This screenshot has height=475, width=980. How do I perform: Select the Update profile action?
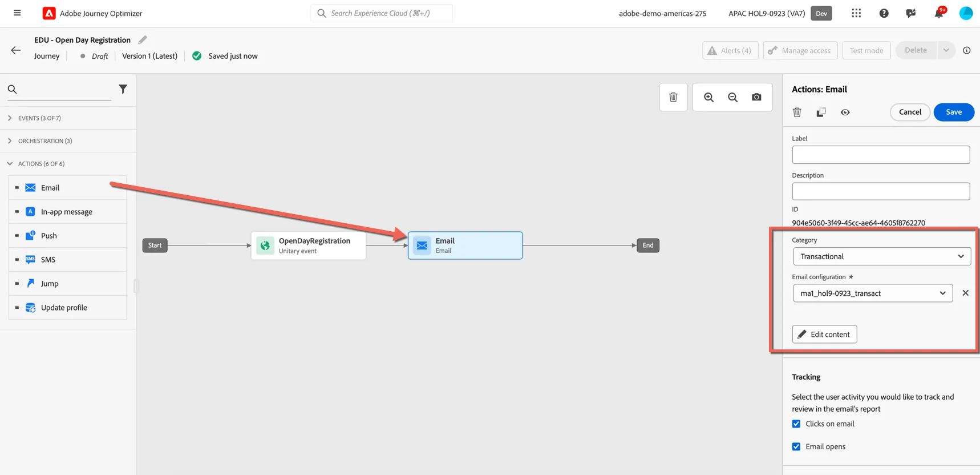pyautogui.click(x=67, y=308)
